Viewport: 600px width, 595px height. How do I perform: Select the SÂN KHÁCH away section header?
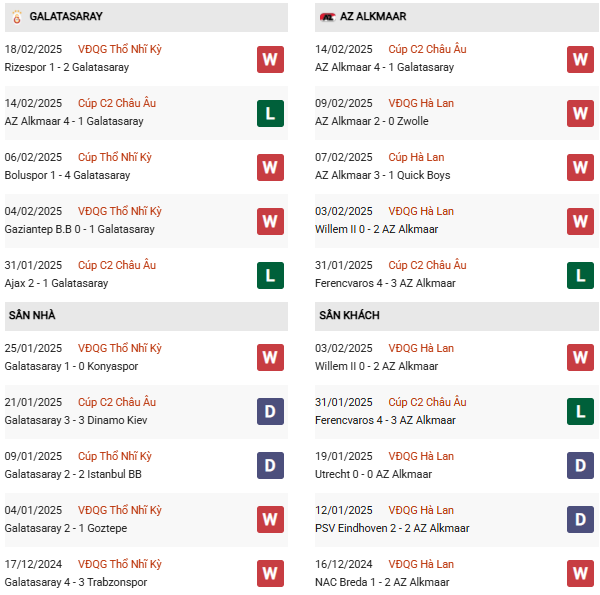tap(349, 315)
